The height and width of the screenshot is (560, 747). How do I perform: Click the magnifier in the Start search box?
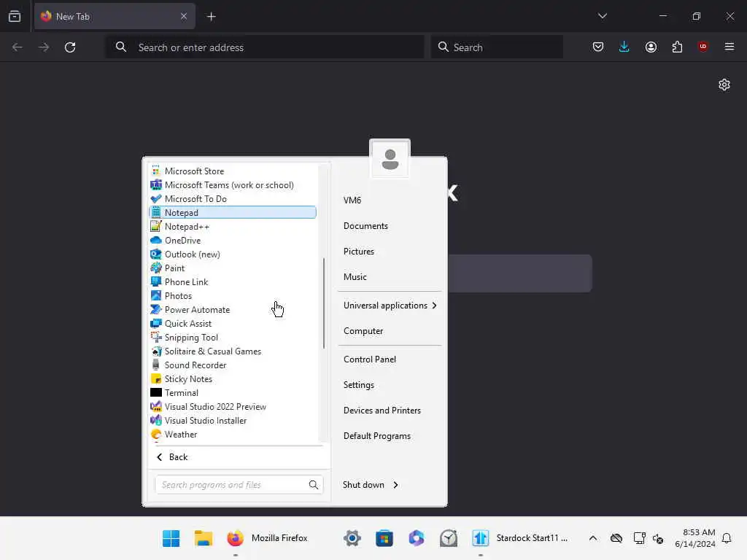pyautogui.click(x=313, y=485)
